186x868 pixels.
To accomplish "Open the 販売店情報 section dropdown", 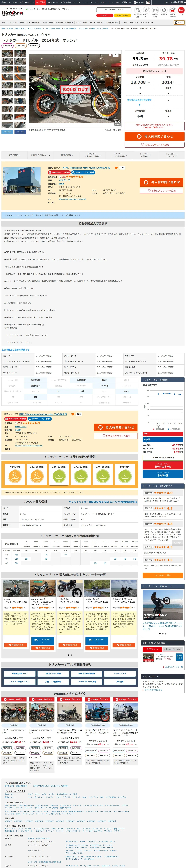I will coord(14,155).
